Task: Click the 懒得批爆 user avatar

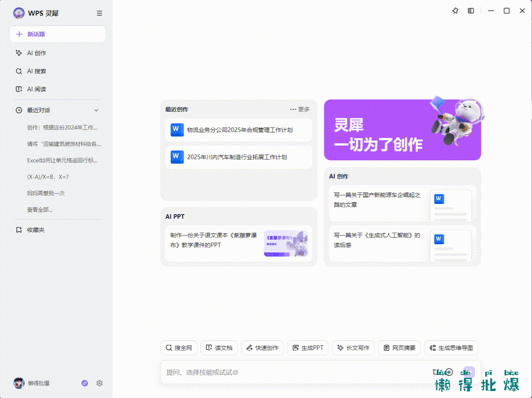Action: coord(19,383)
